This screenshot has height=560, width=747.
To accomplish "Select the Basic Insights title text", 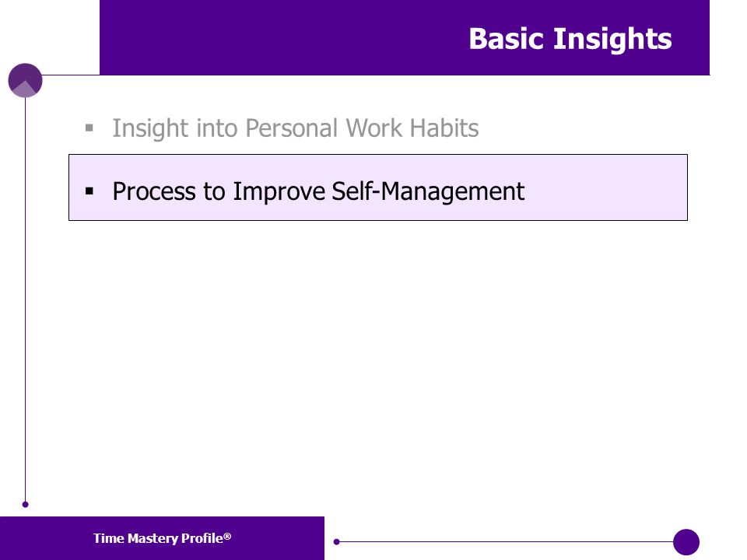I will [x=570, y=39].
